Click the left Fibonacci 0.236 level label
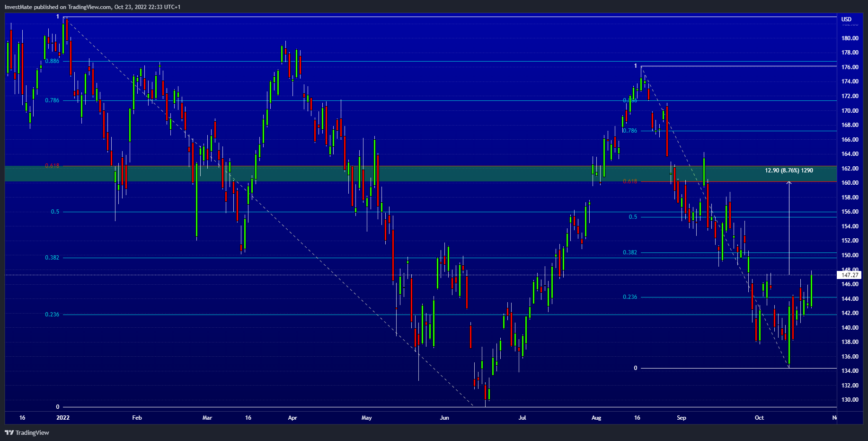This screenshot has width=868, height=441. tap(52, 315)
